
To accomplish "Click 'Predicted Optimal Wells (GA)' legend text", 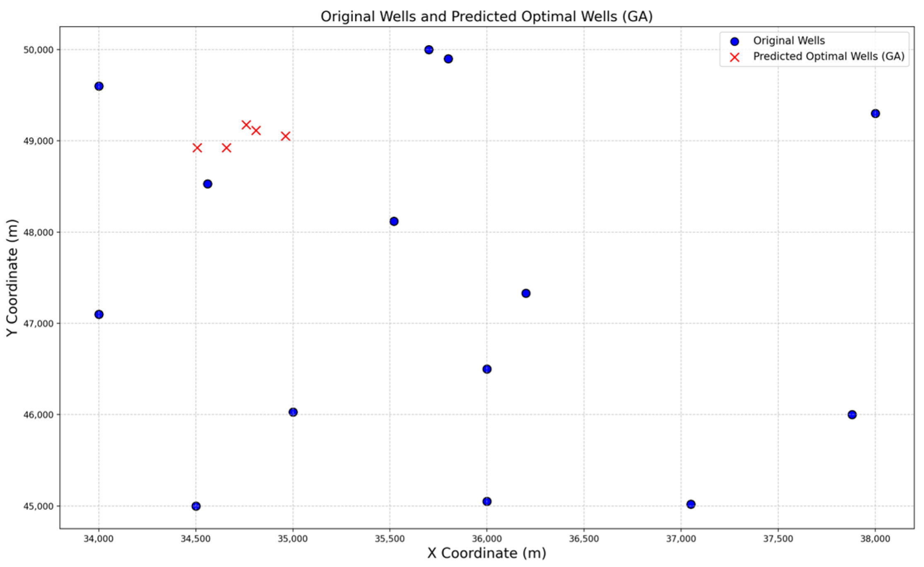I will click(x=829, y=56).
